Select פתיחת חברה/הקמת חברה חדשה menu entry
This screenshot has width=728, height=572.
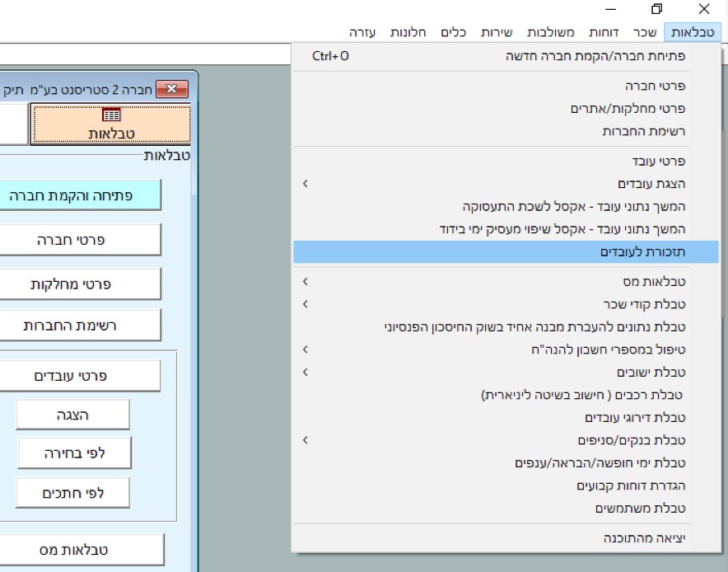[506, 56]
